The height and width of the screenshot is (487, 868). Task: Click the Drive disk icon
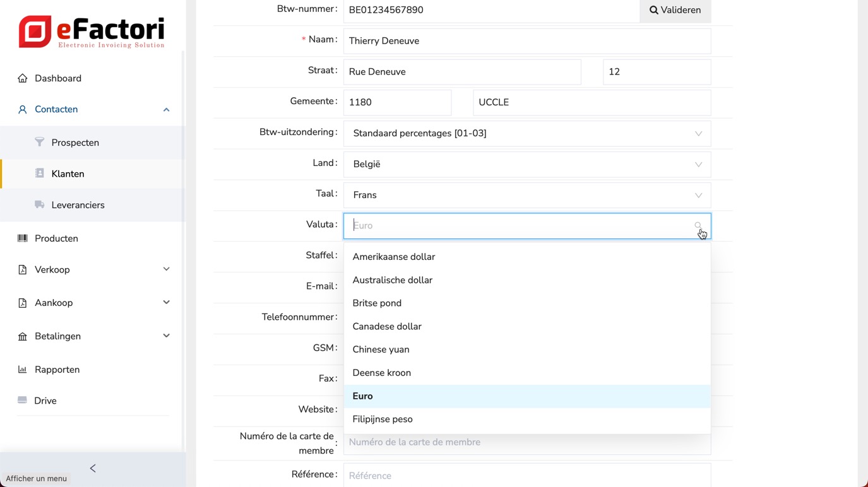pyautogui.click(x=23, y=401)
